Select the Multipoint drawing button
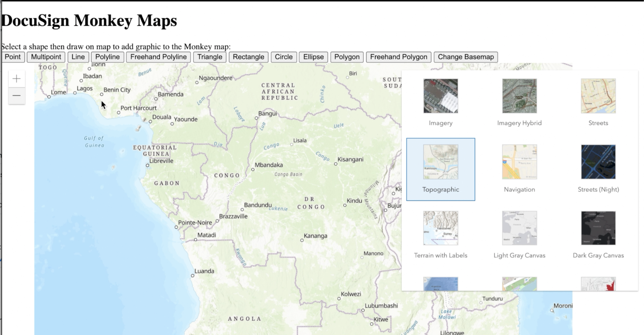This screenshot has height=335, width=644. coord(46,57)
